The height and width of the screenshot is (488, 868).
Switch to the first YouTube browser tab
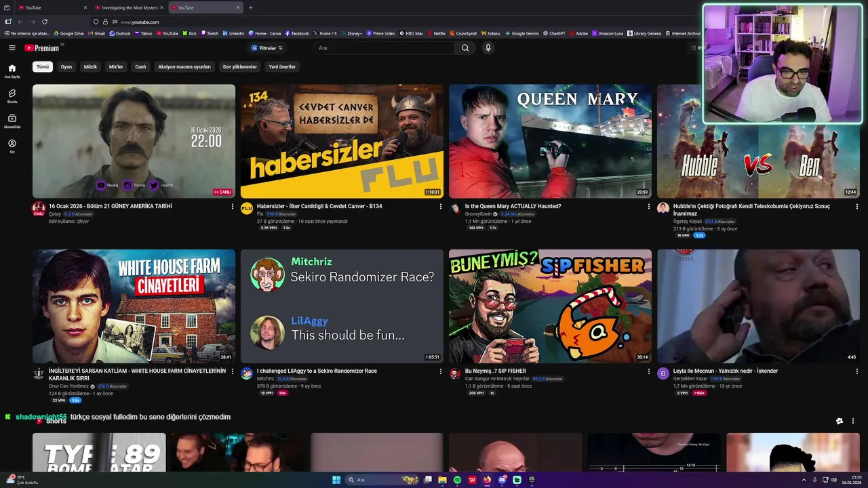coord(53,7)
